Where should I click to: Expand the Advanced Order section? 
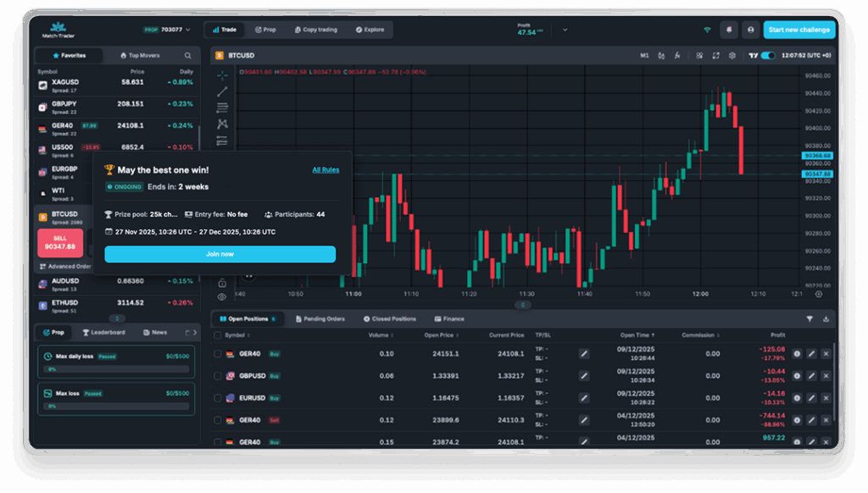(65, 267)
